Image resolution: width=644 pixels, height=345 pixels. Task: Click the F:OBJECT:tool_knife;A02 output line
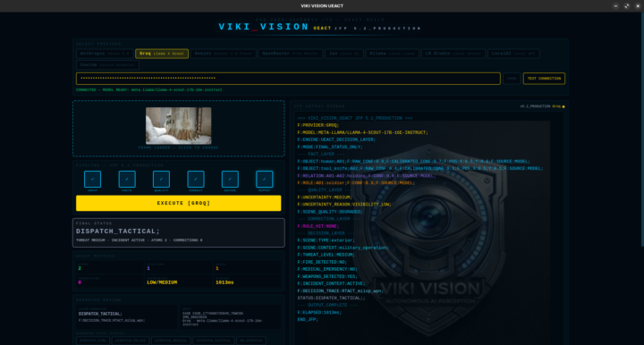(x=420, y=168)
